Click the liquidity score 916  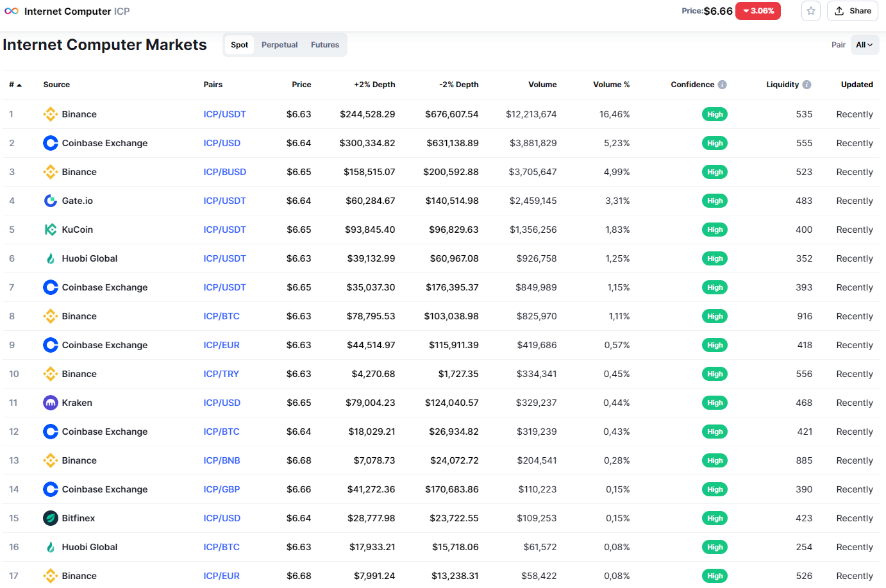click(x=805, y=316)
